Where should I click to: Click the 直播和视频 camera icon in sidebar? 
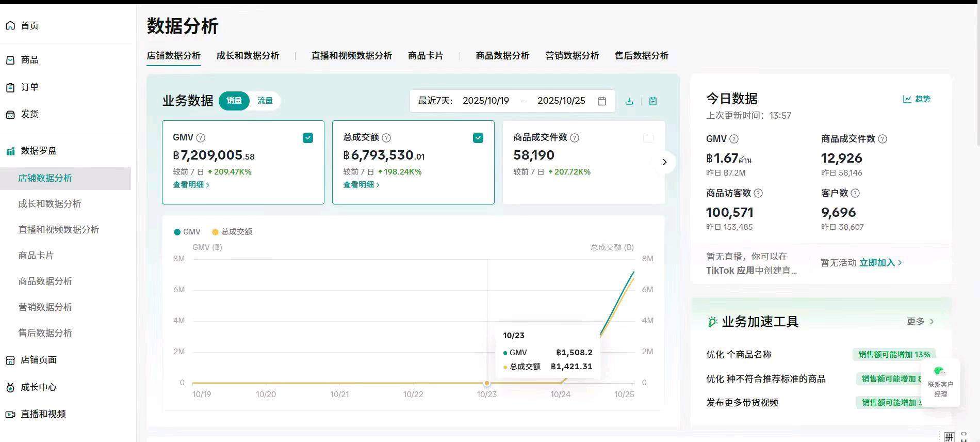pyautogui.click(x=10, y=414)
